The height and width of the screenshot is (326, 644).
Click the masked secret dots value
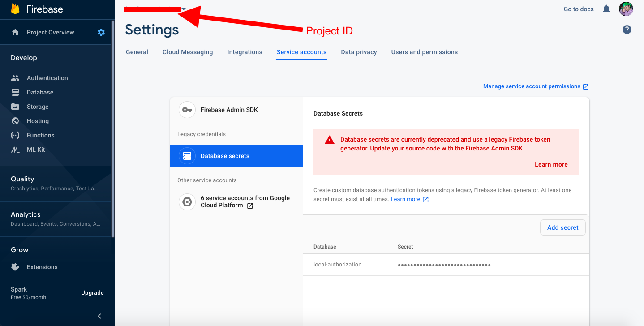[x=444, y=265]
